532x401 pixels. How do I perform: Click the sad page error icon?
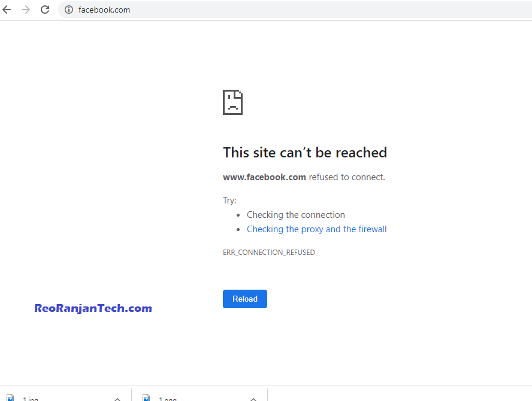(232, 102)
